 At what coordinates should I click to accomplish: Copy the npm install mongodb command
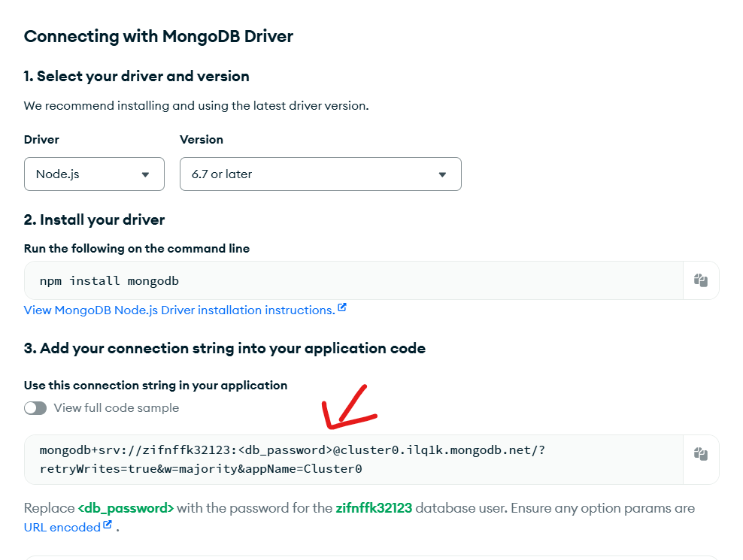(x=701, y=280)
